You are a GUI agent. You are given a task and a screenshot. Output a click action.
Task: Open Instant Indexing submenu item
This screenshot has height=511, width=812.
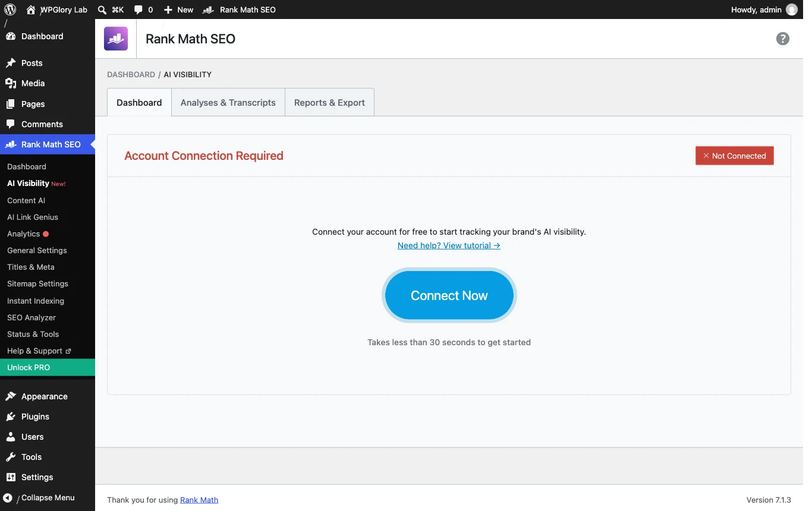48,301
